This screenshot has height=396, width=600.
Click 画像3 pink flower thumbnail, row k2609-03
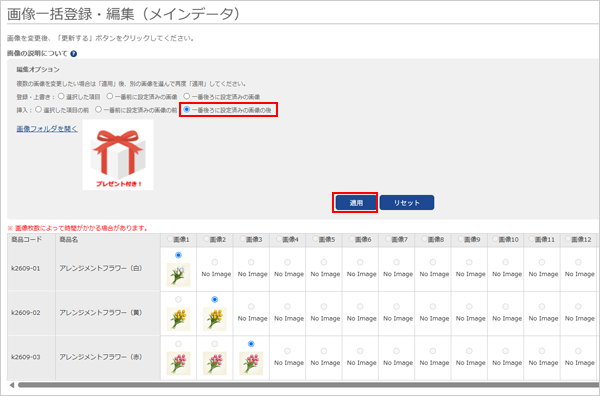click(x=251, y=363)
